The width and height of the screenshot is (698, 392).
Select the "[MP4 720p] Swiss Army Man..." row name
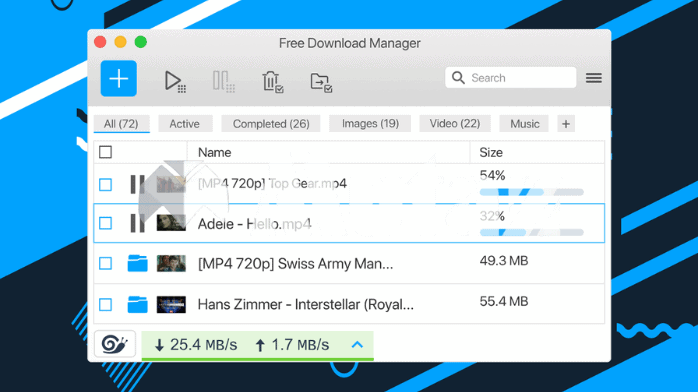[x=296, y=264]
